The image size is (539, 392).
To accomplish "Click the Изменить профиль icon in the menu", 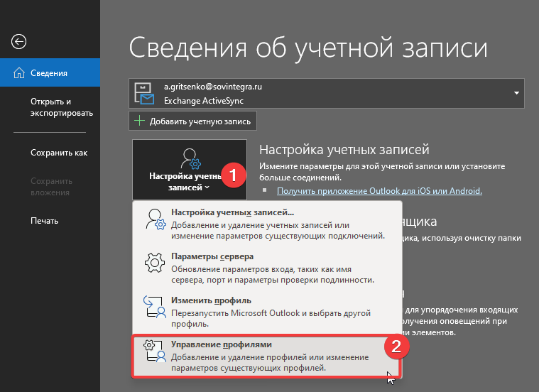I will click(154, 306).
